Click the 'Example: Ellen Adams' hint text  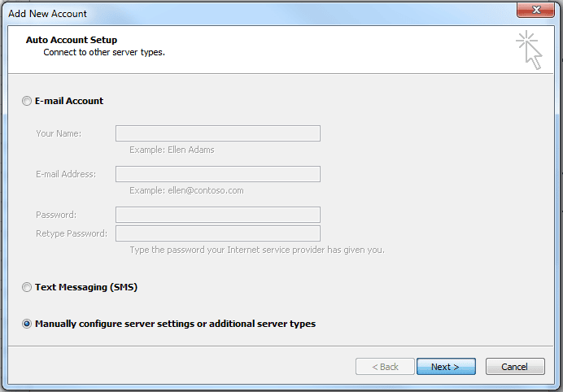[x=172, y=150]
